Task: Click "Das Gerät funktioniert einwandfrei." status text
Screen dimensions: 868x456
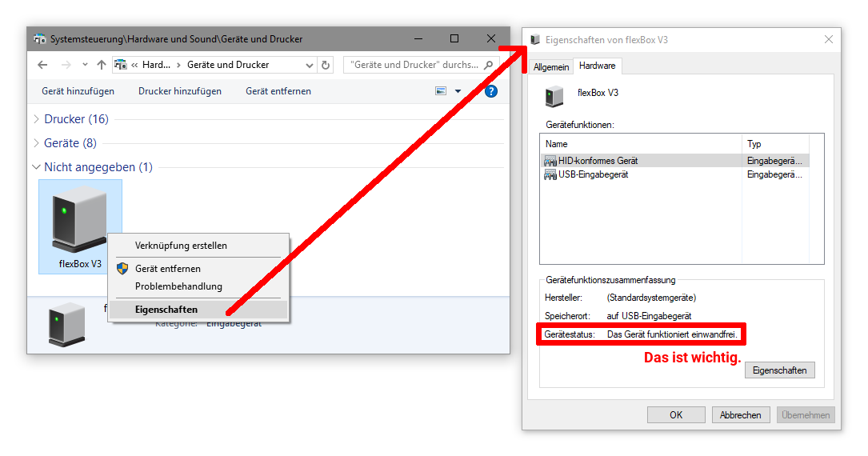Action: tap(672, 334)
